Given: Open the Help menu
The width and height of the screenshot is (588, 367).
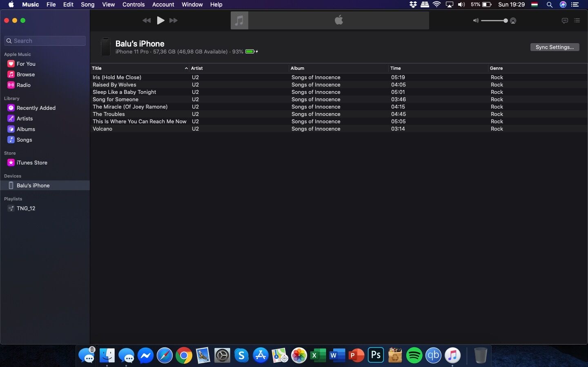Looking at the screenshot, I should (216, 4).
